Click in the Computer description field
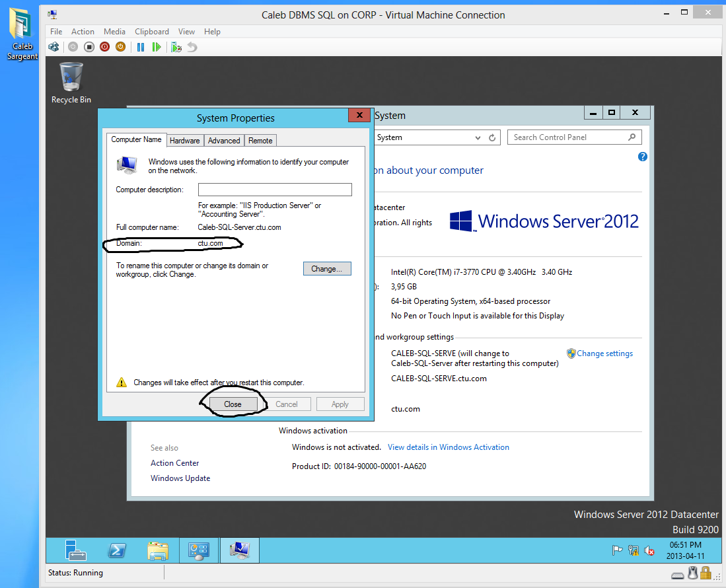Viewport: 726px width, 588px height. [x=275, y=190]
